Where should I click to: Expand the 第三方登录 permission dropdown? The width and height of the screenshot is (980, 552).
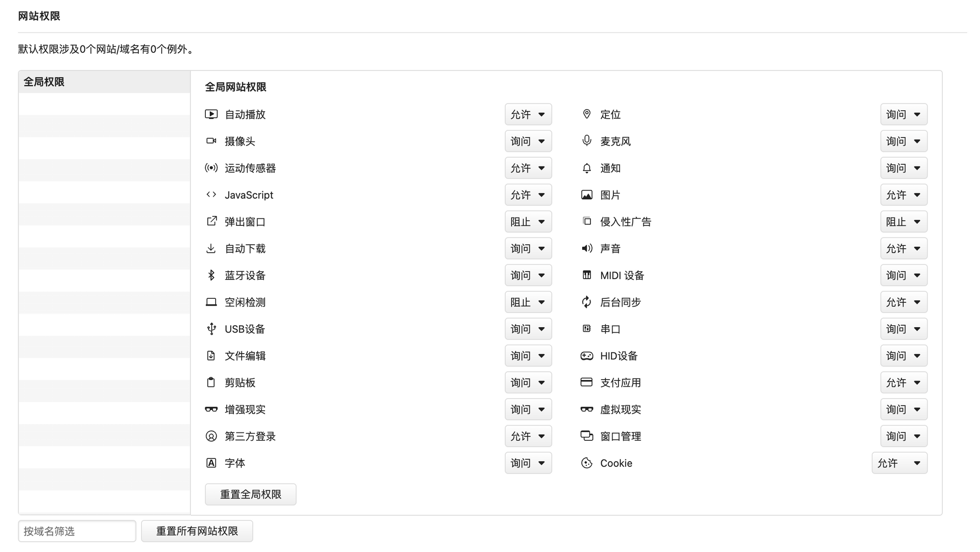point(528,436)
